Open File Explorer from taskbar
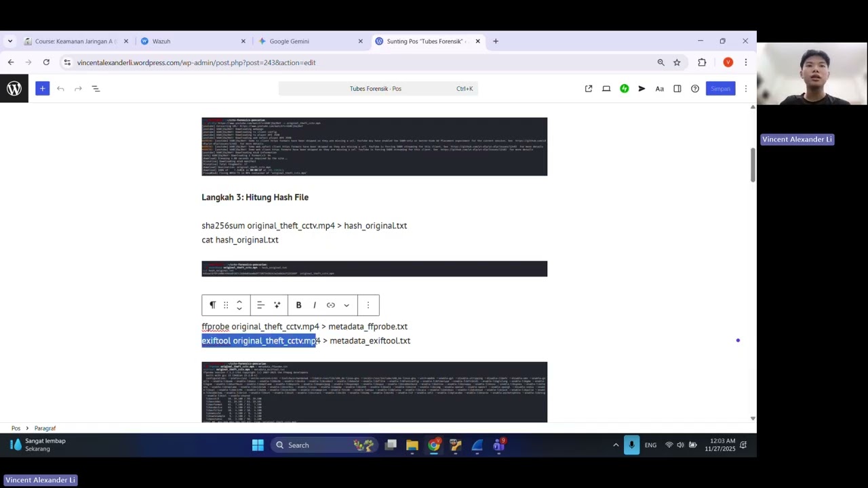 (412, 445)
